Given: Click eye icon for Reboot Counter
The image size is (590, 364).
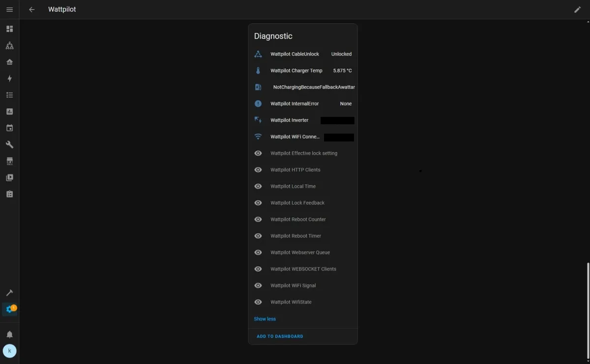Looking at the screenshot, I should [x=258, y=219].
